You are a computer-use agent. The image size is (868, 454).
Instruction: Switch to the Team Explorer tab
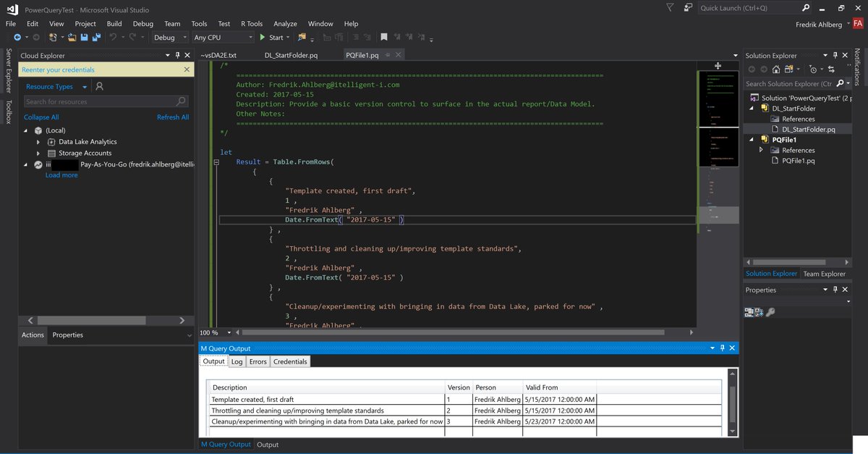824,274
